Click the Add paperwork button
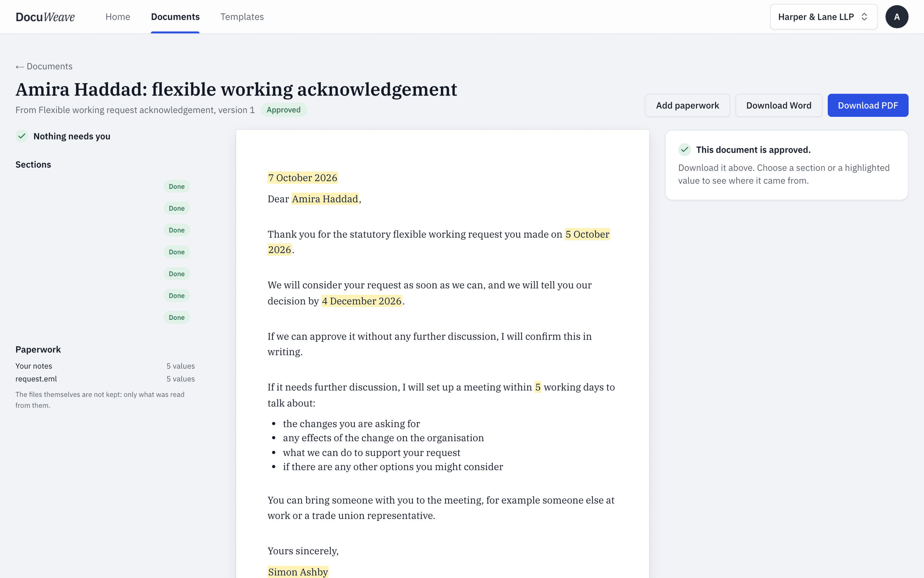The width and height of the screenshot is (924, 578). (x=687, y=105)
